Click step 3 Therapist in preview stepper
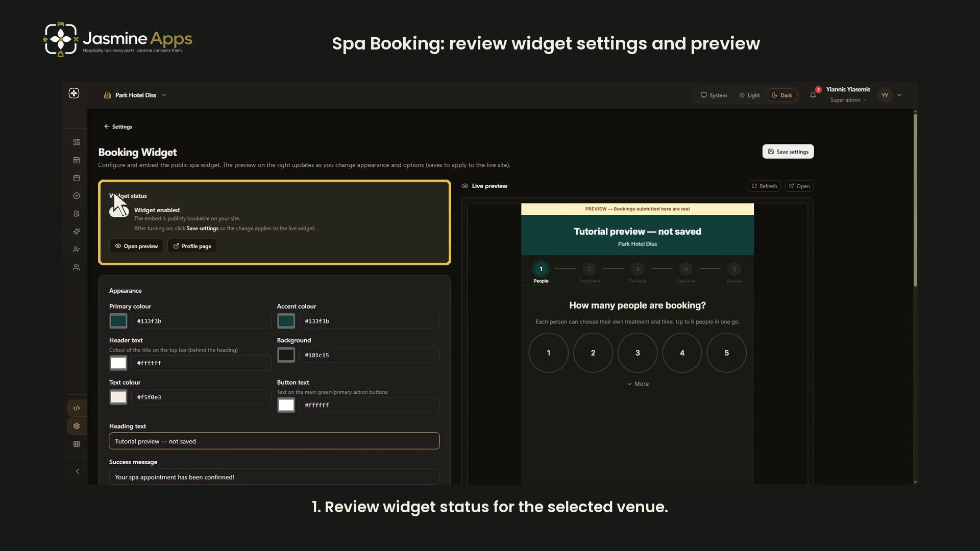The height and width of the screenshot is (551, 980). click(638, 272)
